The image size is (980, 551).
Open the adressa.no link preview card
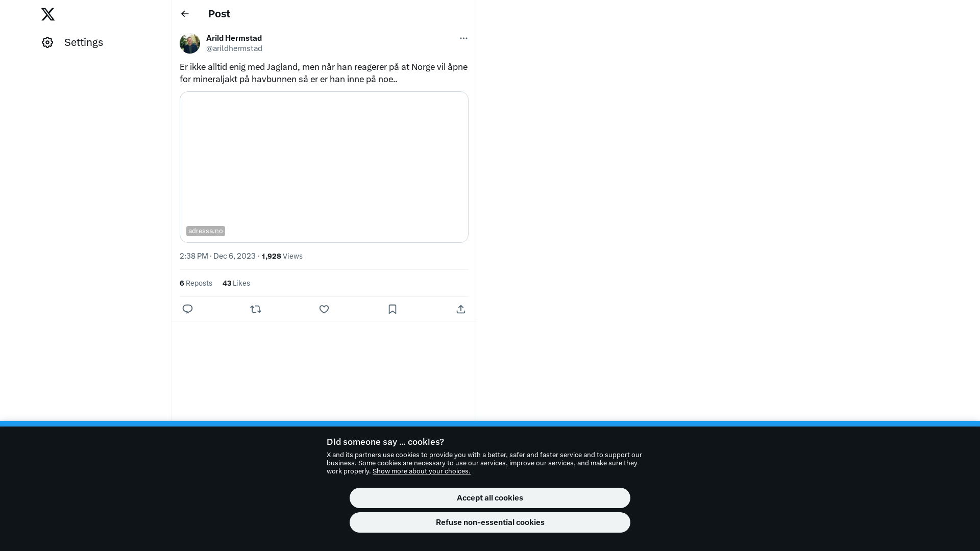coord(324,167)
